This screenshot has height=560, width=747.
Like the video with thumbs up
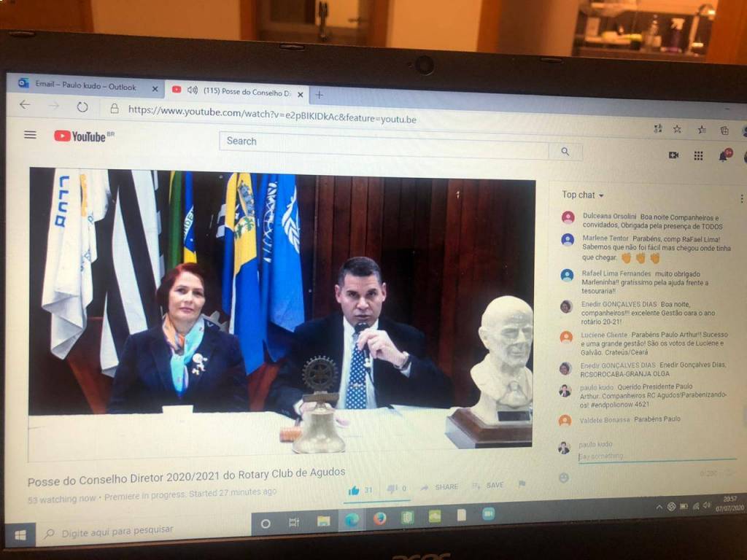[x=355, y=490]
